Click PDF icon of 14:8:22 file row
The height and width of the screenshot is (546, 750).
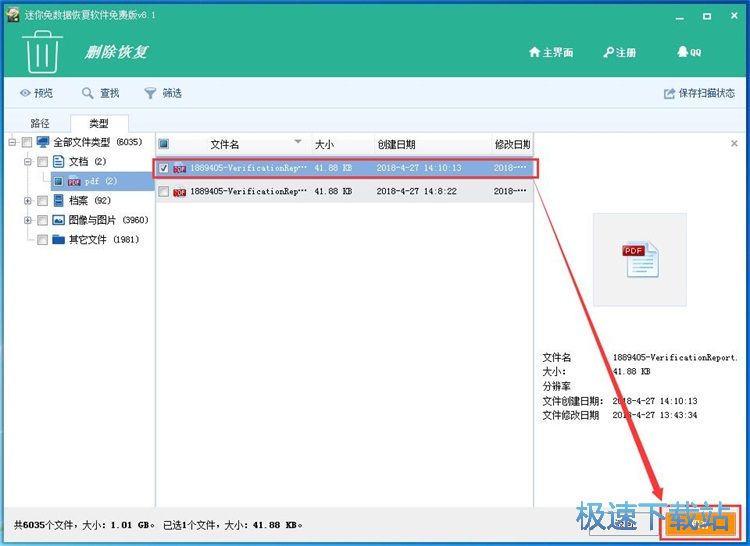click(x=179, y=192)
